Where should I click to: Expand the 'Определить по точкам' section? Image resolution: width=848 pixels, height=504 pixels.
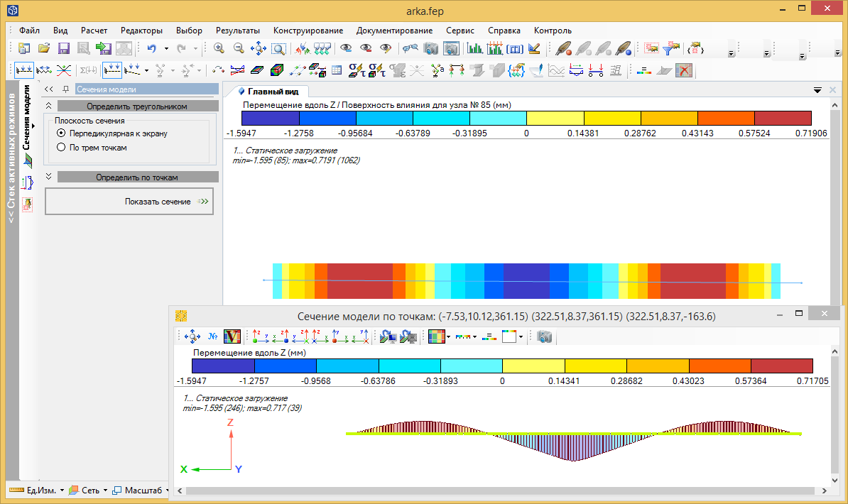coord(49,177)
